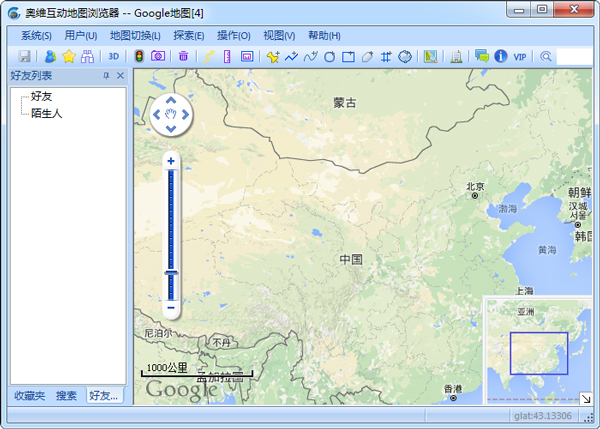Select 好友 in friend list tree
The width and height of the screenshot is (600, 429).
pyautogui.click(x=41, y=96)
